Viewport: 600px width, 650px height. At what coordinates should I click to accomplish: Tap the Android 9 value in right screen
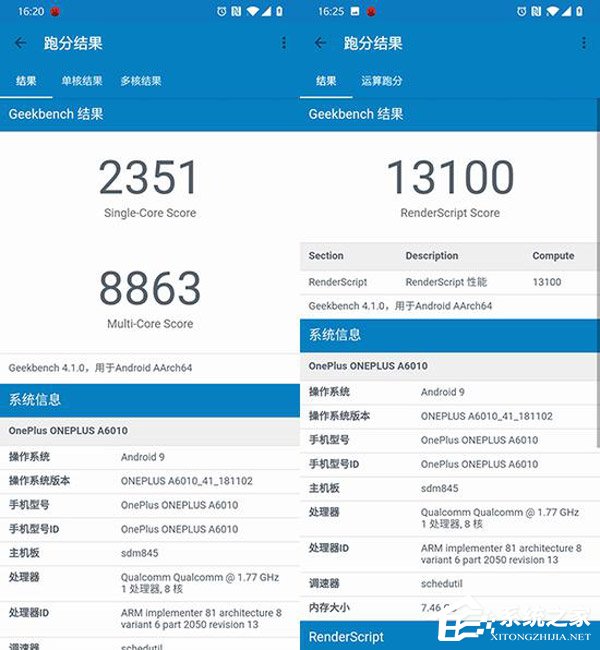pyautogui.click(x=442, y=392)
